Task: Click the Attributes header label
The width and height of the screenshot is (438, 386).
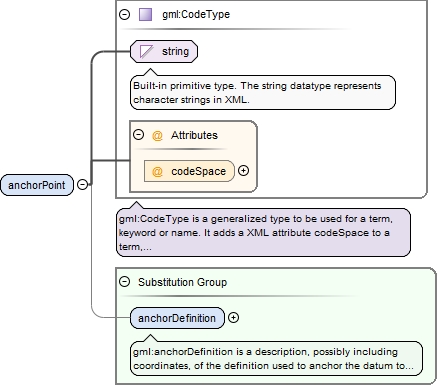Action: pyautogui.click(x=194, y=135)
